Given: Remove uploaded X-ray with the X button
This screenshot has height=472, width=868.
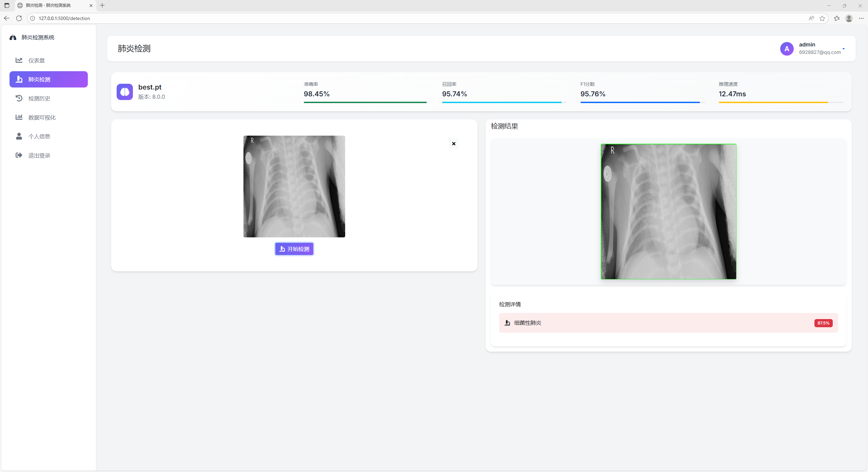Looking at the screenshot, I should tap(454, 144).
